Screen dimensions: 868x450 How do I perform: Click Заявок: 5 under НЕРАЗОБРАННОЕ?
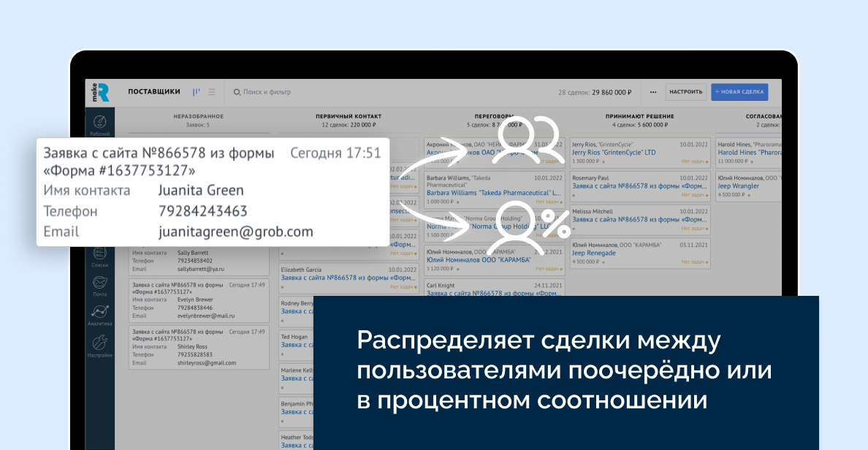198,125
